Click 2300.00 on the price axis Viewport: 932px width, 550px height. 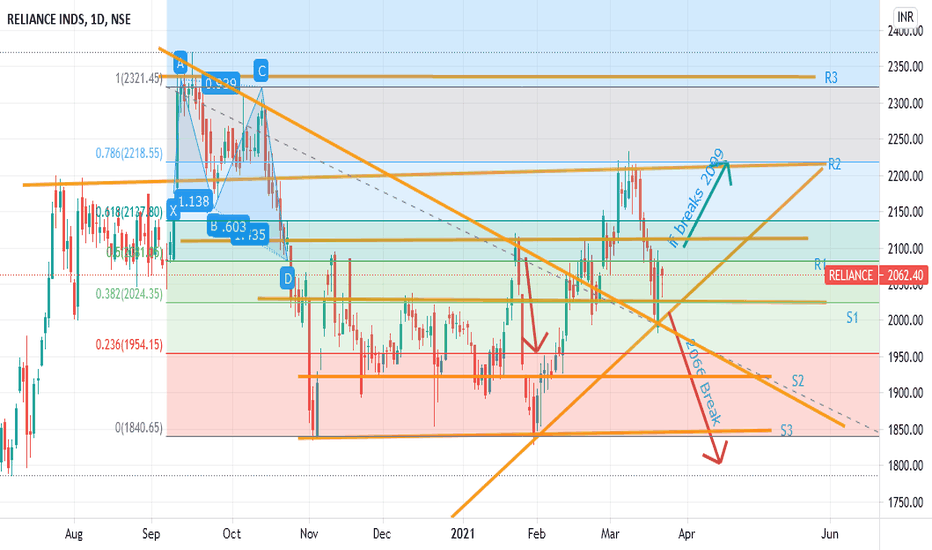[905, 104]
